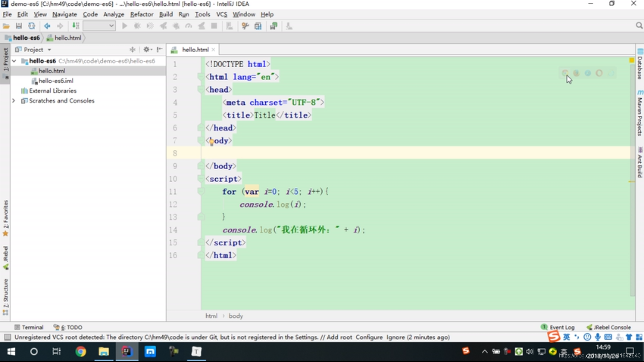Open the JRebel Console

pyautogui.click(x=608, y=327)
